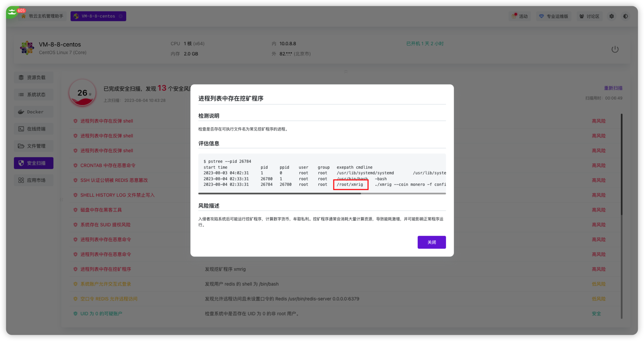This screenshot has height=341, width=644.
Task: Click the horizontal scrollbar under pstree output
Action: 279,194
